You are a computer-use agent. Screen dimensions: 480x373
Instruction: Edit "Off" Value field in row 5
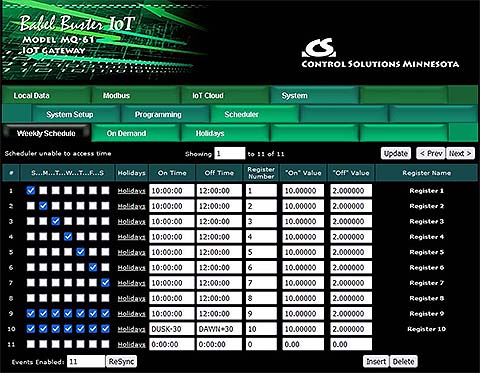[351, 252]
